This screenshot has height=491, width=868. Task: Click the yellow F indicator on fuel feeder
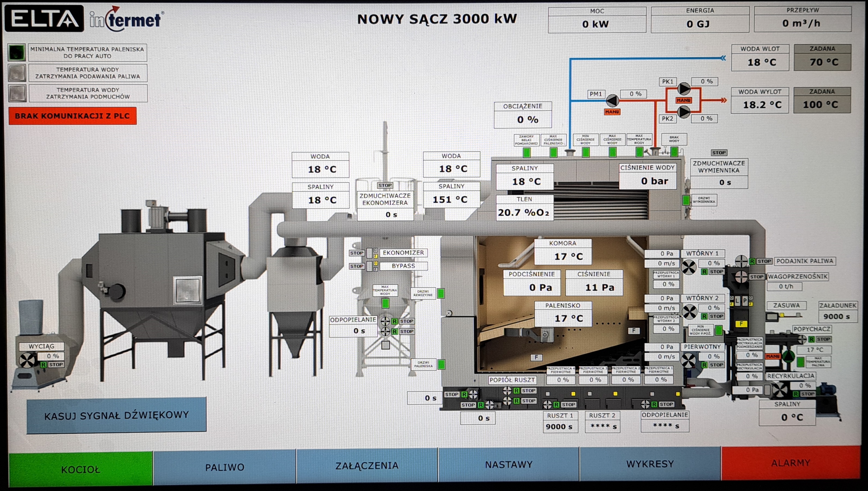(x=741, y=324)
